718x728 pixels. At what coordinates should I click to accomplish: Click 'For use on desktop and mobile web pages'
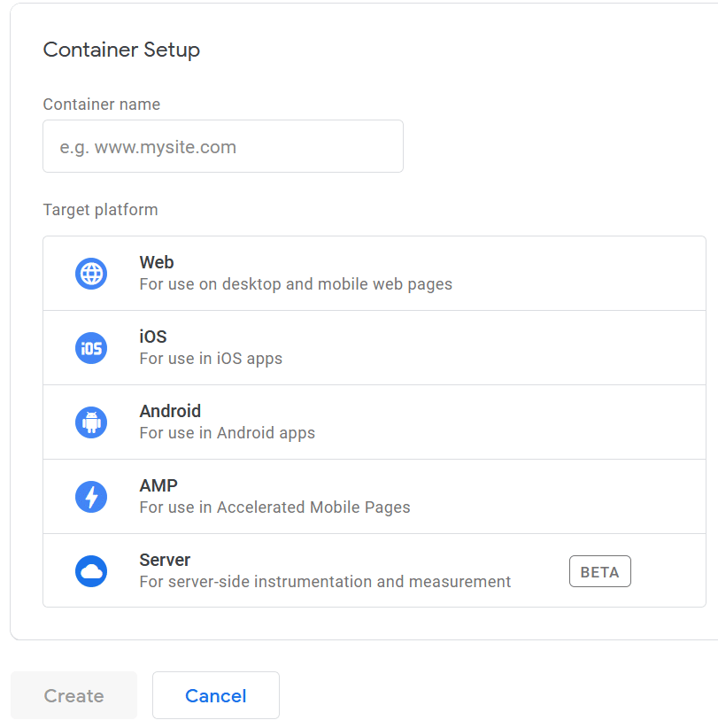[296, 284]
